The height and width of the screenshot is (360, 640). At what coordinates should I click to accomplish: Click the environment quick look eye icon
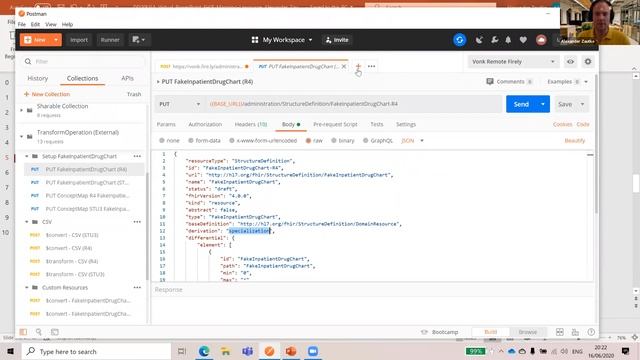point(570,62)
